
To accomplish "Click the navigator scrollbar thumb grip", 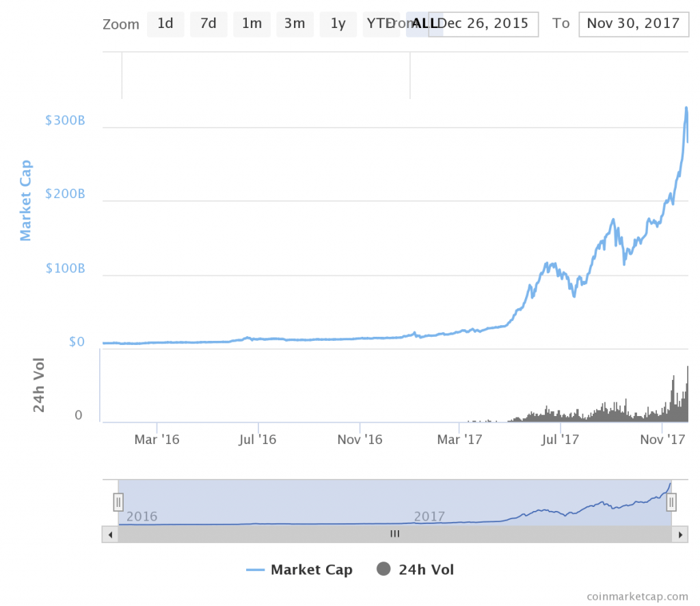I will coord(394,534).
